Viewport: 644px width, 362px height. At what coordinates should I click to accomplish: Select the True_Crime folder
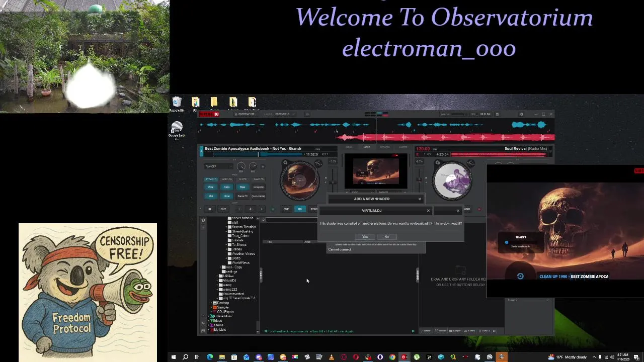[x=240, y=236]
